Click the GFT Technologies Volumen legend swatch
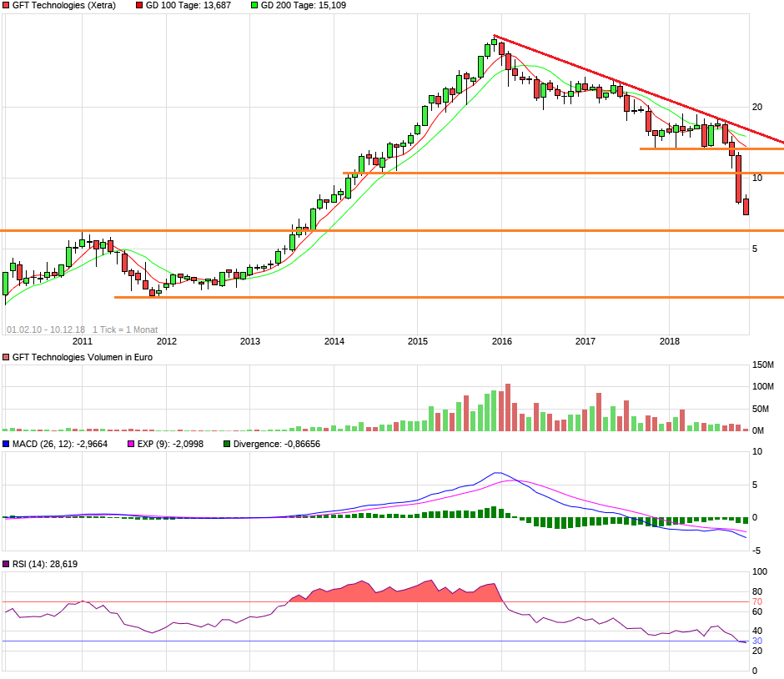This screenshot has height=679, width=784. point(7,357)
